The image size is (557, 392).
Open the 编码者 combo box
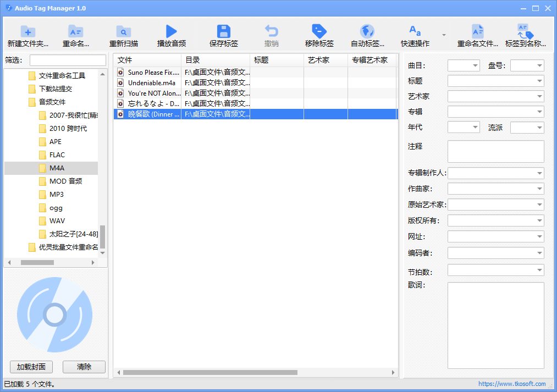tap(495, 253)
